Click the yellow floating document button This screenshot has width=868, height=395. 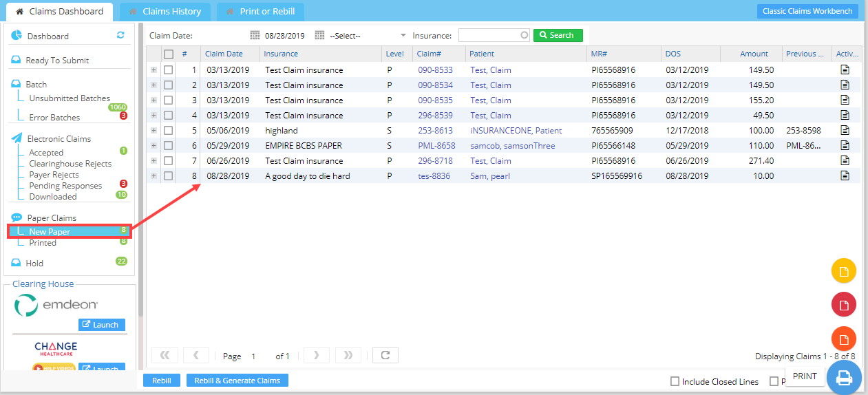click(844, 271)
